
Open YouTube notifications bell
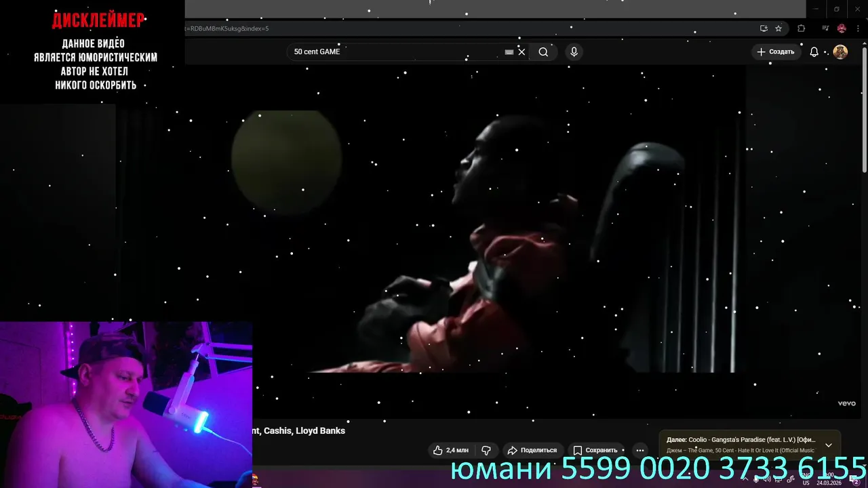[x=814, y=52]
